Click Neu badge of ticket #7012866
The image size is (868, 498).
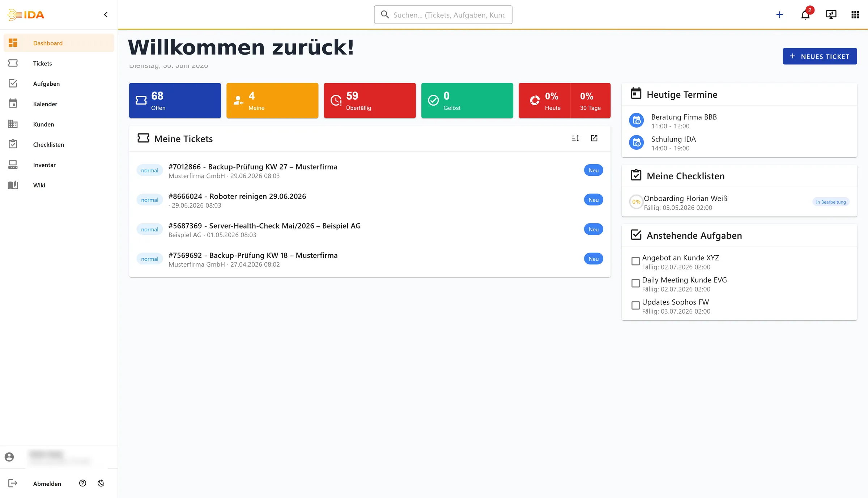593,170
